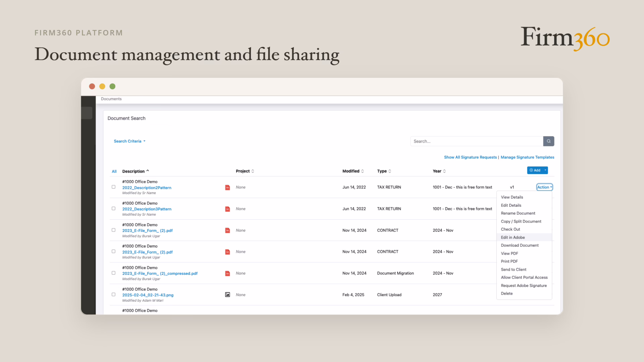644x362 pixels.
Task: Open Show All Signature Requests link
Action: pos(470,157)
